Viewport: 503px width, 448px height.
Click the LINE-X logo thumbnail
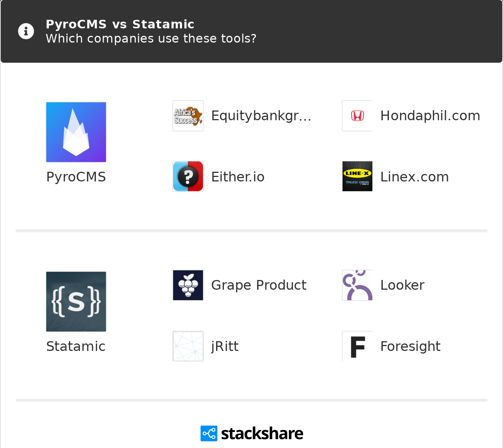point(357,176)
